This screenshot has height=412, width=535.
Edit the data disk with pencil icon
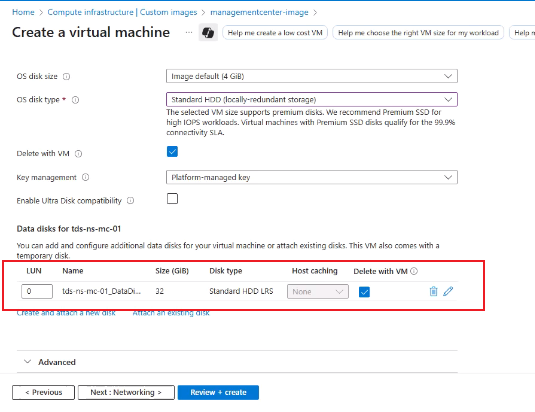pyautogui.click(x=448, y=291)
